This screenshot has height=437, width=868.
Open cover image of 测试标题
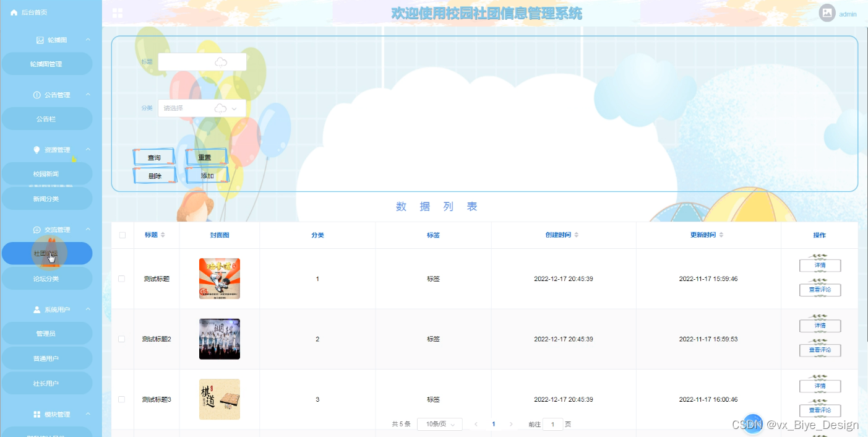pos(220,279)
